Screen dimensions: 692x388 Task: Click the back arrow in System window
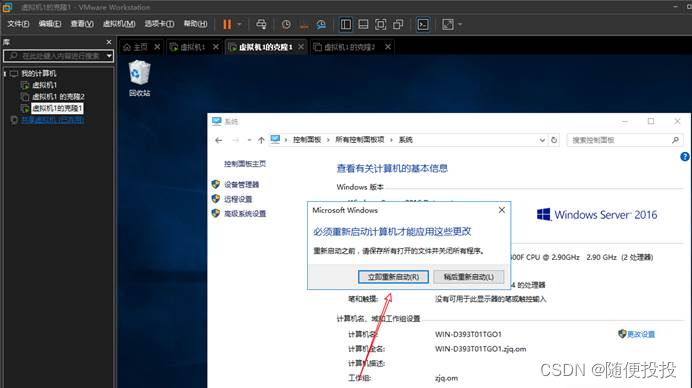(x=218, y=140)
